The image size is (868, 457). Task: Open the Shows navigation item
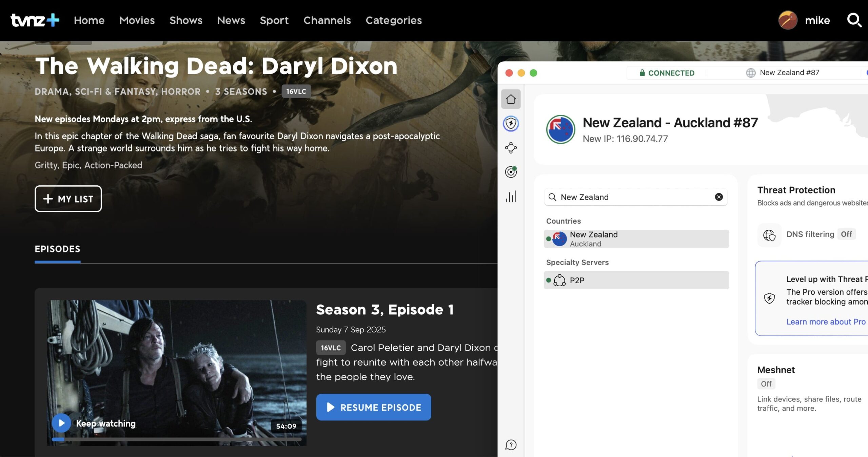186,20
